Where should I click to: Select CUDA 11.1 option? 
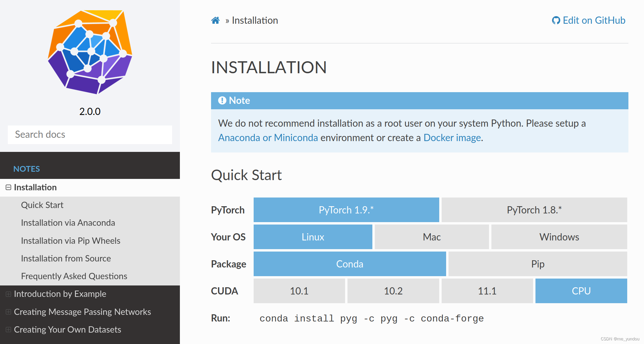point(487,291)
